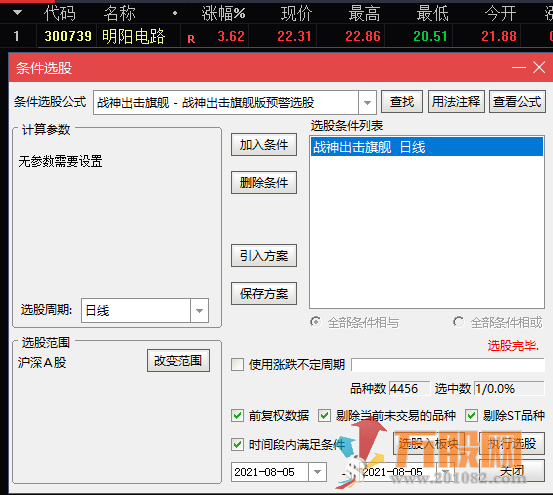The image size is (553, 495).
Task: Select 战神出击旗舰 日线 in condition list
Action: [427, 147]
